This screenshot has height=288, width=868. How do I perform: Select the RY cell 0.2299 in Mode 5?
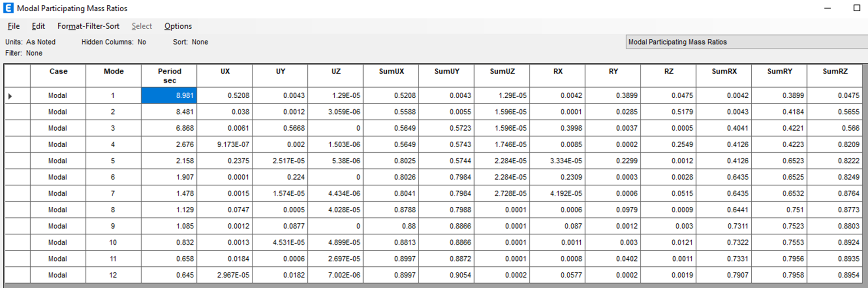tap(613, 161)
